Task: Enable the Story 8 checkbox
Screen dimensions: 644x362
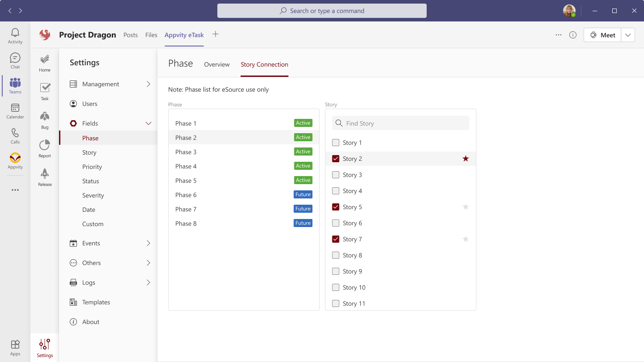Action: (x=336, y=255)
